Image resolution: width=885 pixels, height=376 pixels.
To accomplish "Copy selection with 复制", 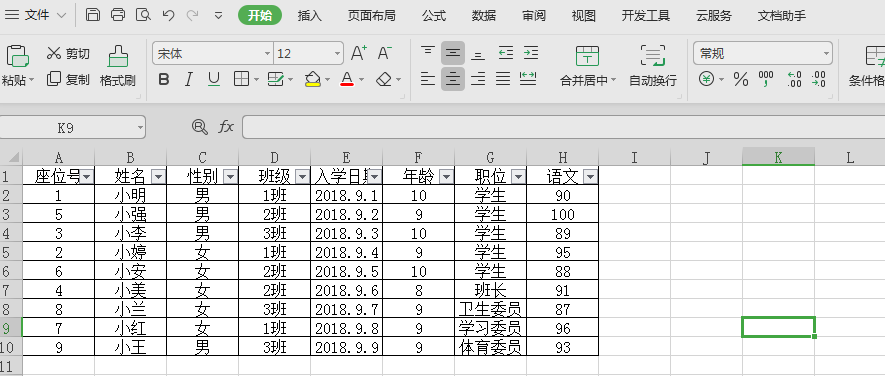I will click(x=68, y=79).
